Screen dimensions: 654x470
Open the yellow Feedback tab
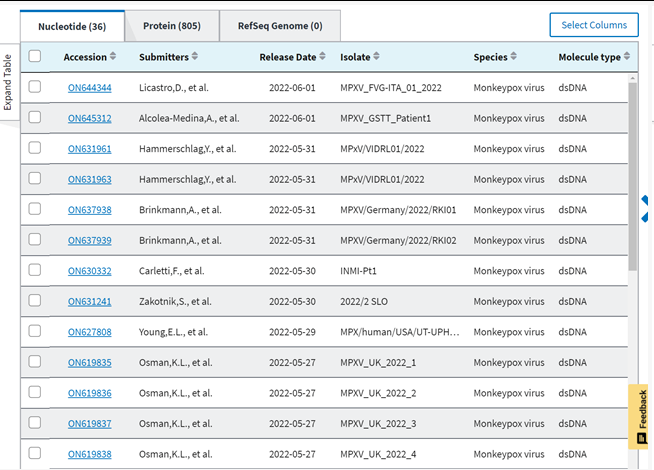[x=638, y=416]
